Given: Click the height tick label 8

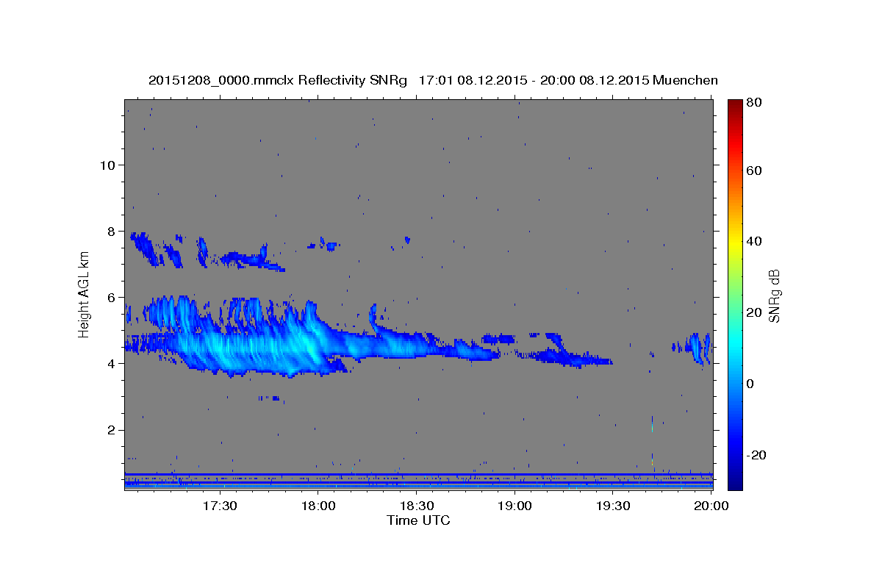Looking at the screenshot, I should [x=112, y=231].
